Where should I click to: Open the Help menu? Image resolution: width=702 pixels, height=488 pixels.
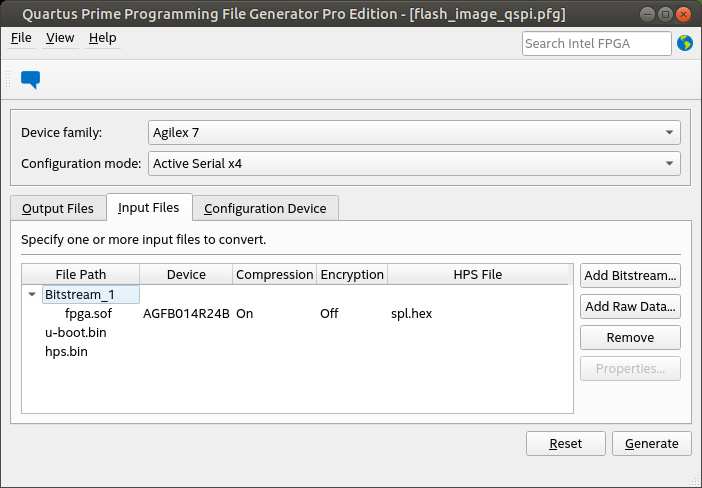[x=102, y=38]
